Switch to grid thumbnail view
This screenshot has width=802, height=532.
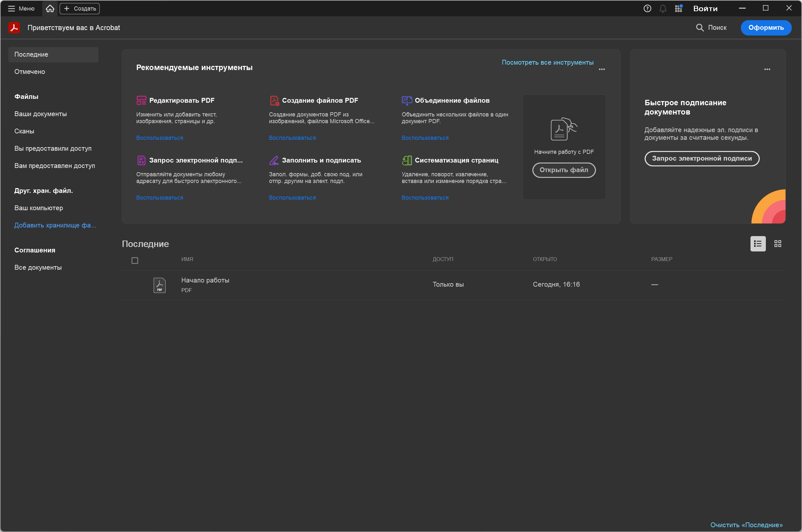pyautogui.click(x=778, y=244)
